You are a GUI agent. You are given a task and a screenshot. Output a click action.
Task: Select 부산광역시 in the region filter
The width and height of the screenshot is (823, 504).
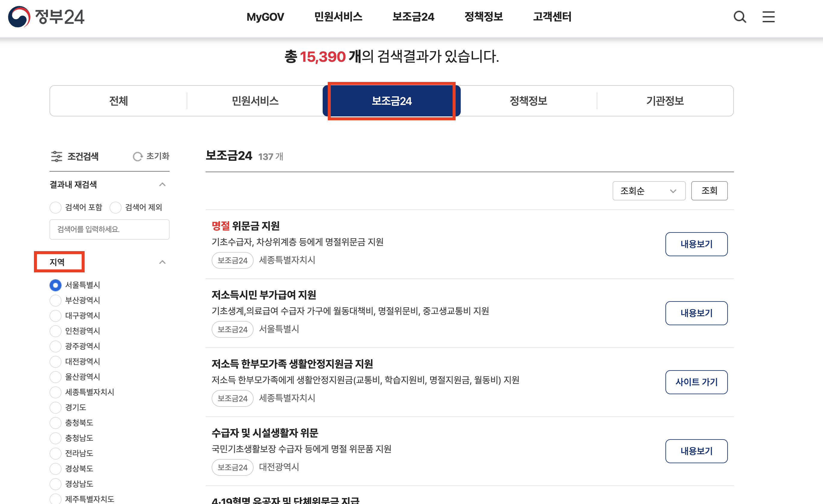(55, 300)
